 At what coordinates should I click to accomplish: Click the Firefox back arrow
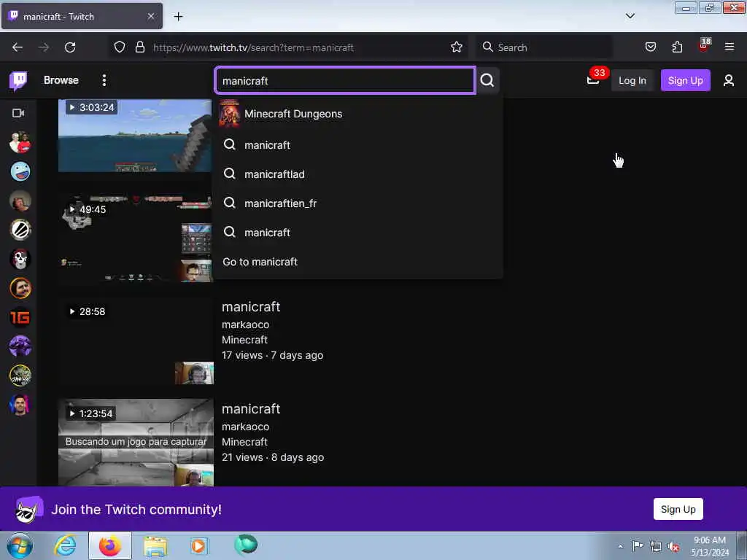point(18,47)
